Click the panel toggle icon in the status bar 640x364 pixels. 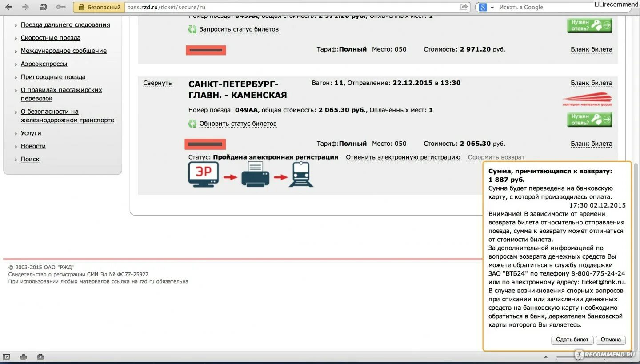(6, 356)
